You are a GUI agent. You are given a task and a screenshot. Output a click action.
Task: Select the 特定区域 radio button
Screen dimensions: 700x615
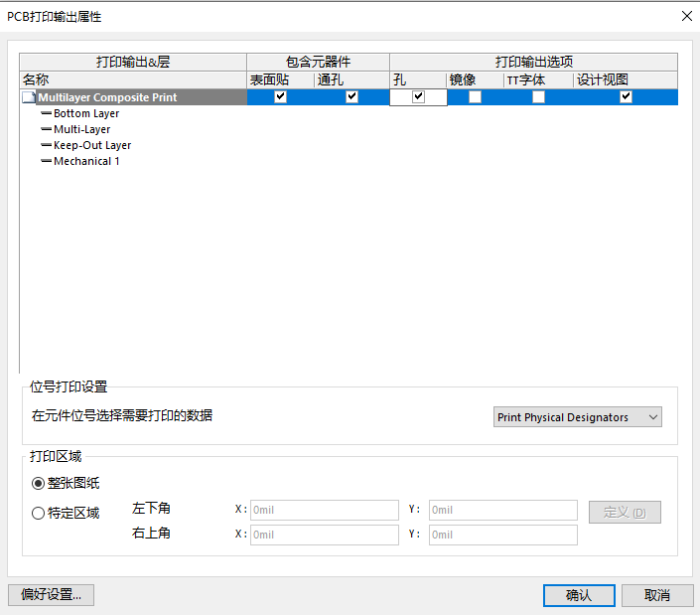click(x=38, y=514)
